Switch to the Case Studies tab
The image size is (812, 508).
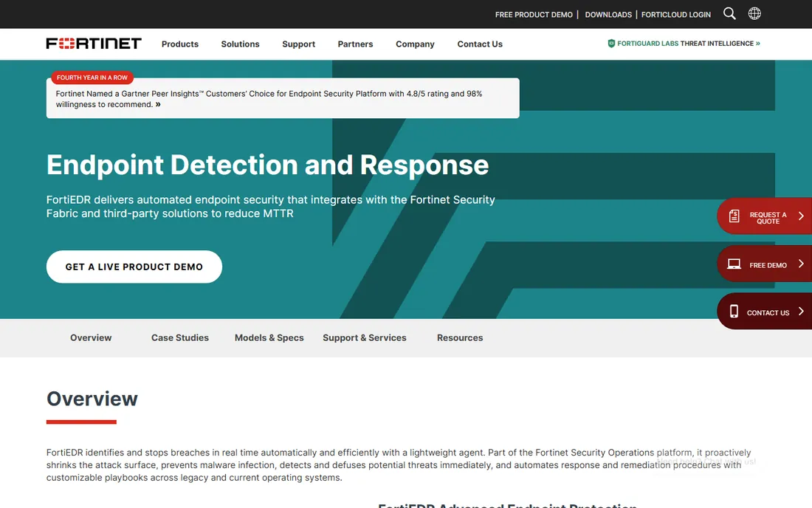[x=179, y=337]
